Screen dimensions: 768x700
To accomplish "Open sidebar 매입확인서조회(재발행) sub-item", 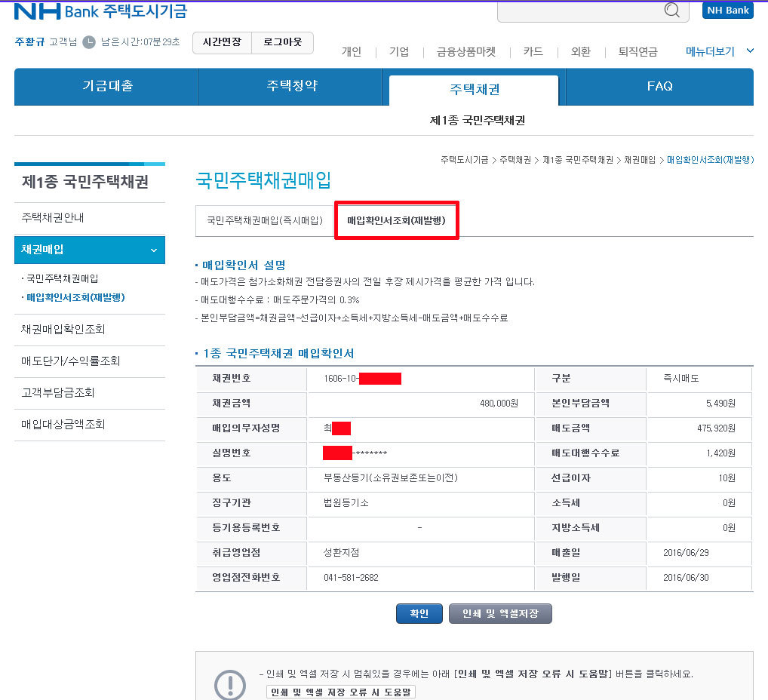I will pyautogui.click(x=75, y=297).
